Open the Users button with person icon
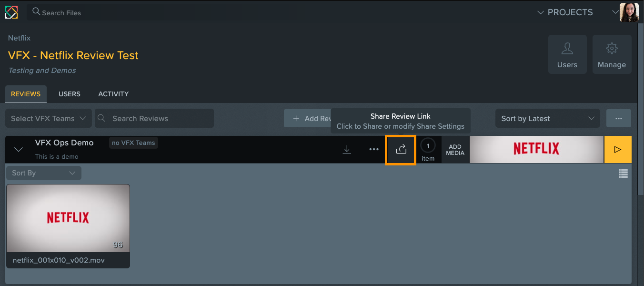Screen dimensions: 644x286 567,54
